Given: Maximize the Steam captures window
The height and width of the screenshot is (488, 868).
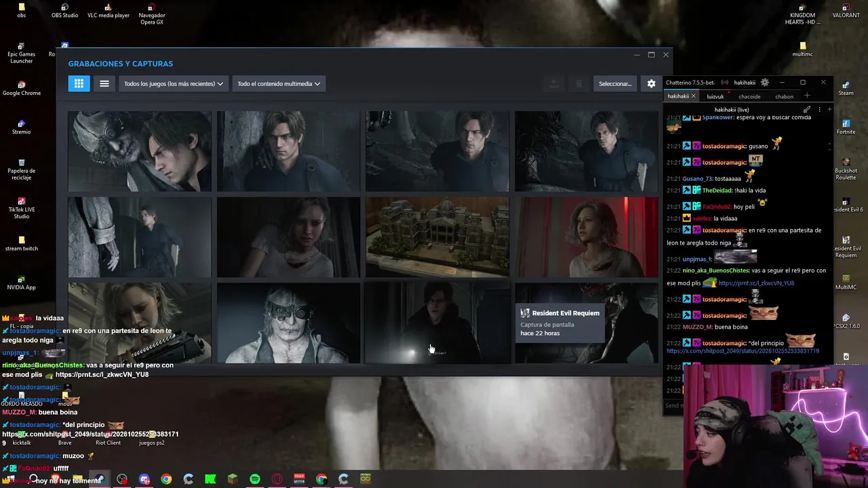Looking at the screenshot, I should pos(651,55).
